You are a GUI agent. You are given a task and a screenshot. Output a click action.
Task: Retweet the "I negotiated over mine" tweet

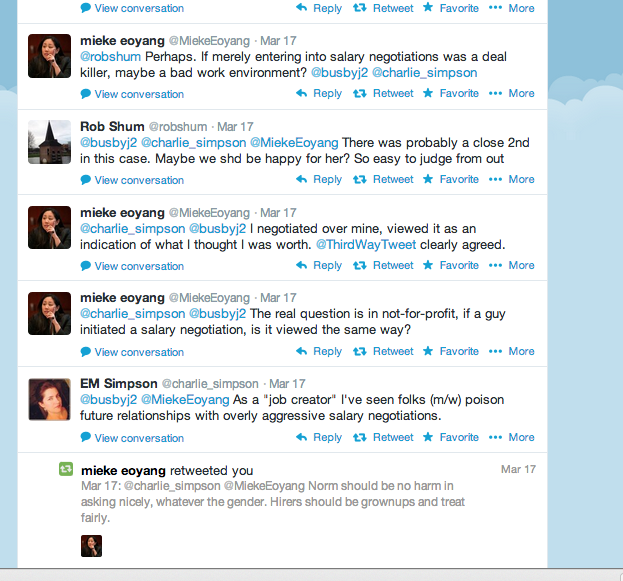point(383,265)
